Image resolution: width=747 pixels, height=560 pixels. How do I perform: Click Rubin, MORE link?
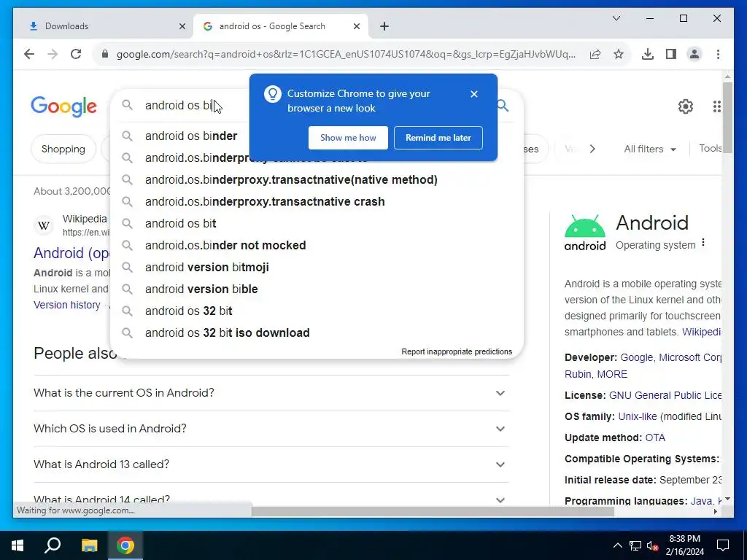596,374
